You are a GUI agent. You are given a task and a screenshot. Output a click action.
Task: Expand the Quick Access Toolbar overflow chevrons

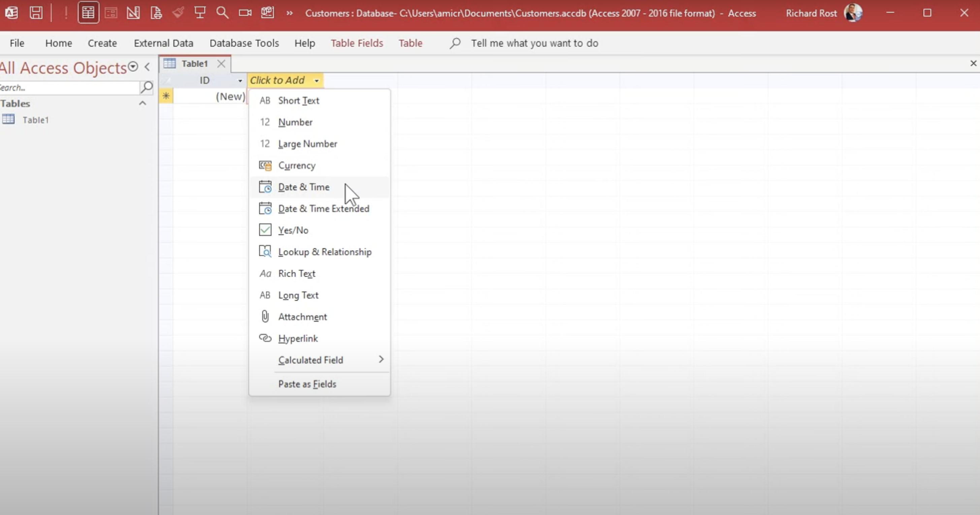pyautogui.click(x=290, y=13)
